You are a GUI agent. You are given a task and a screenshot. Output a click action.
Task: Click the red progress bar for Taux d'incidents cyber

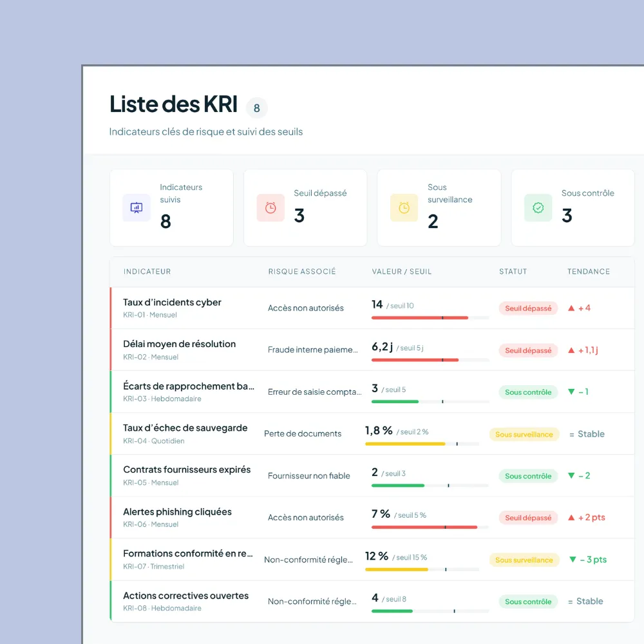pos(430,318)
